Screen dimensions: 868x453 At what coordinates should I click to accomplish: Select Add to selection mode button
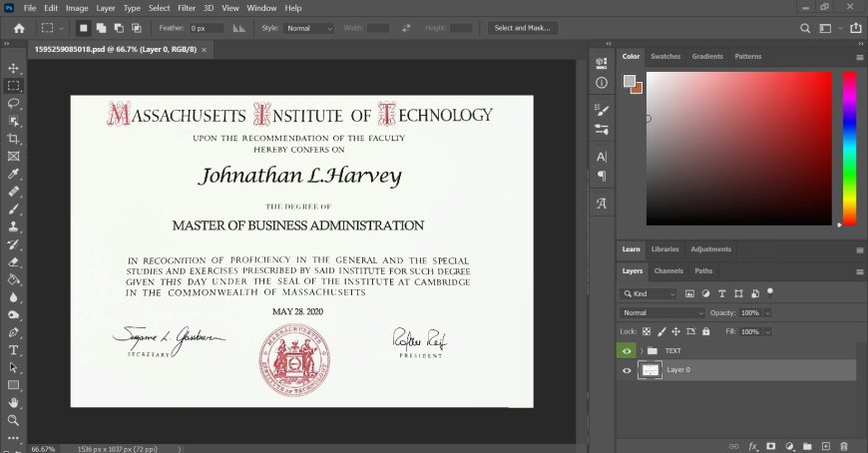tap(102, 28)
